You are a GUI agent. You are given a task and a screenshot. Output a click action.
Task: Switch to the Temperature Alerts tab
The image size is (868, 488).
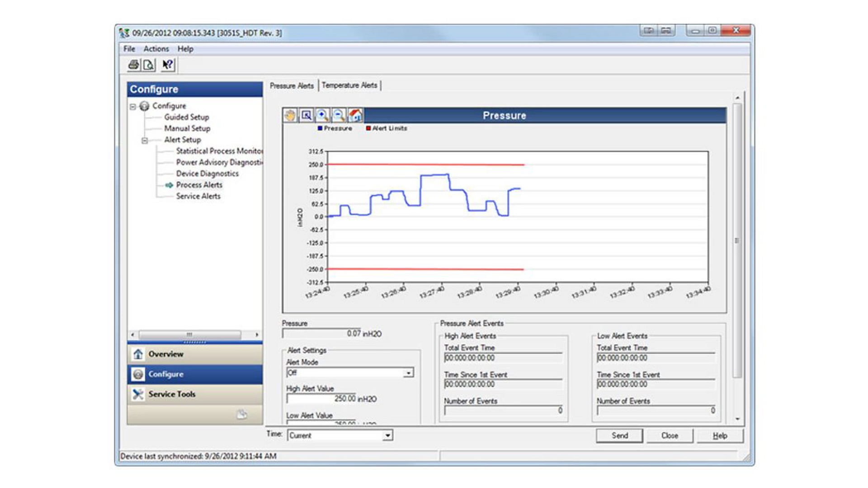pyautogui.click(x=349, y=85)
